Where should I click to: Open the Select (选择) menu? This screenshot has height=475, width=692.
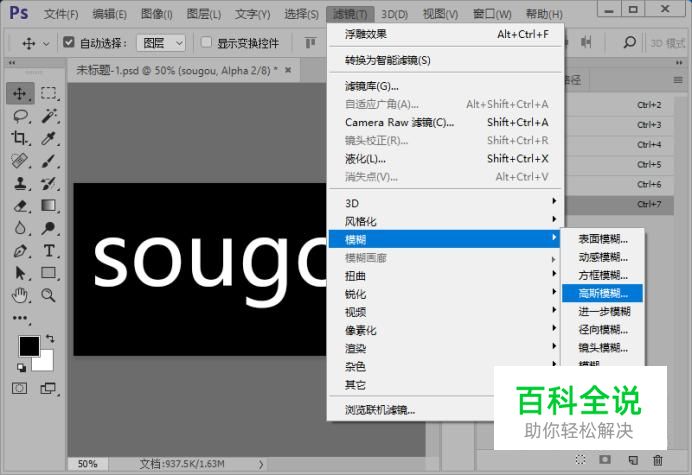301,14
